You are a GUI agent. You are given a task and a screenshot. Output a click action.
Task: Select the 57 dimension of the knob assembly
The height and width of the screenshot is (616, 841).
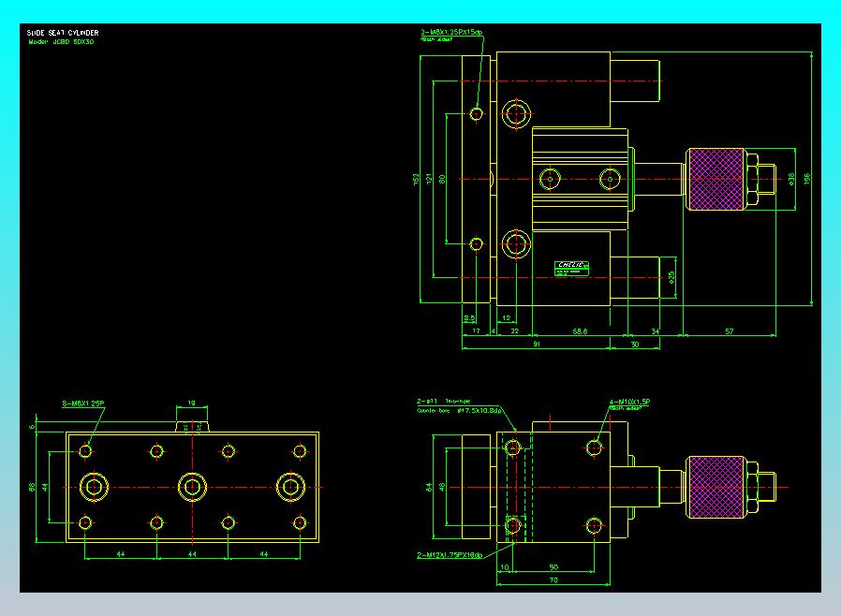730,331
